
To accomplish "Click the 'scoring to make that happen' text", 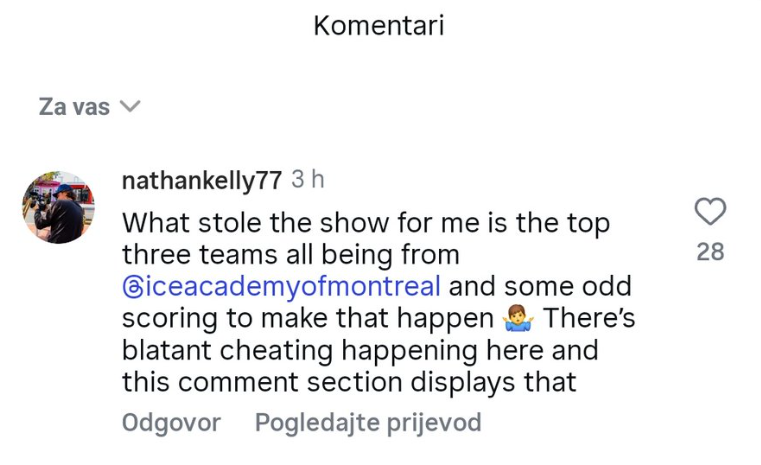I will (x=309, y=319).
